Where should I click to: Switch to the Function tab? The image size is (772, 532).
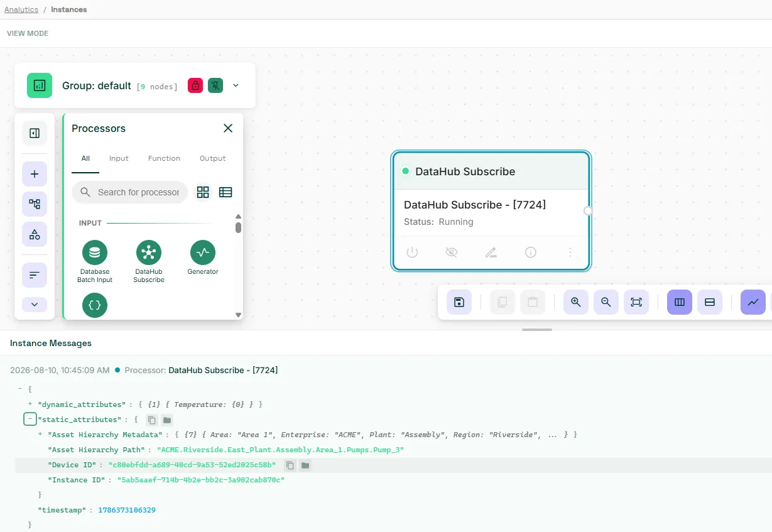[x=164, y=159]
